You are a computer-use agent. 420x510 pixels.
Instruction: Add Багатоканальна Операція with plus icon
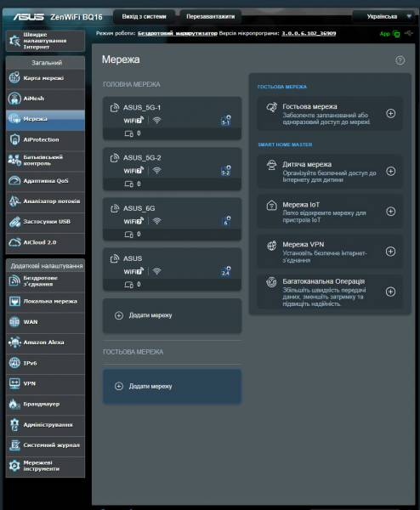coord(391,292)
